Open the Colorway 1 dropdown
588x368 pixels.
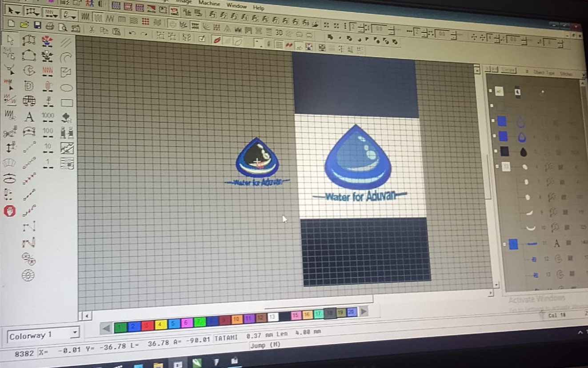click(75, 332)
